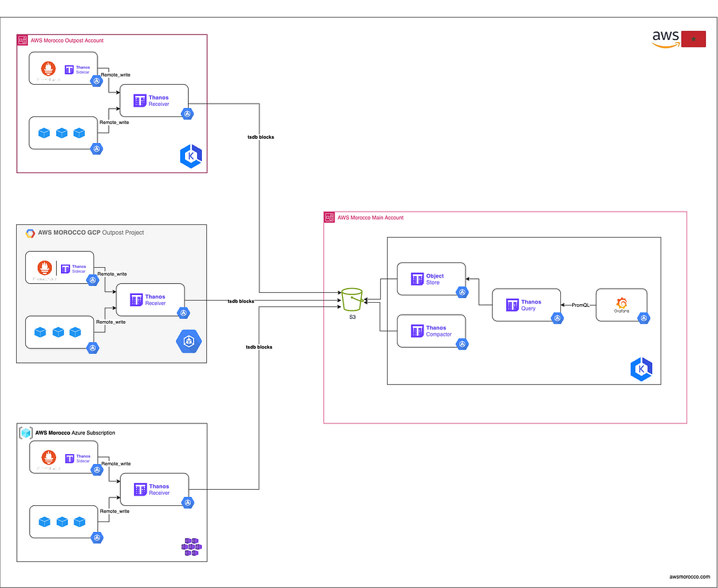Click the three blue cube workloads in the Outpost Account
Viewport: 718px width, 588px height.
61,132
